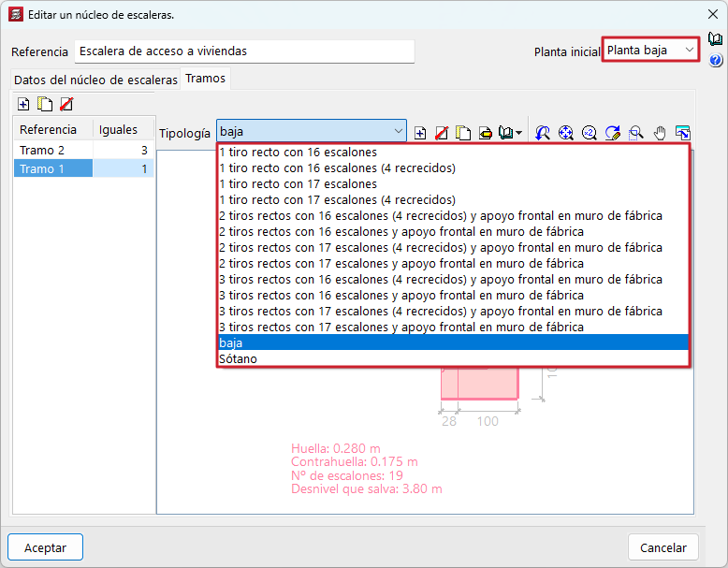This screenshot has width=728, height=568.
Task: Zoom to fit the full drawing
Action: [x=565, y=133]
